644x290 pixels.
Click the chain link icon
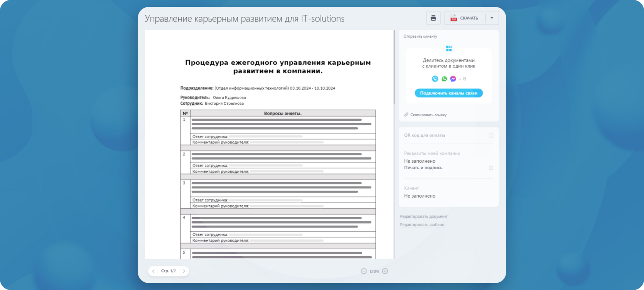[406, 115]
